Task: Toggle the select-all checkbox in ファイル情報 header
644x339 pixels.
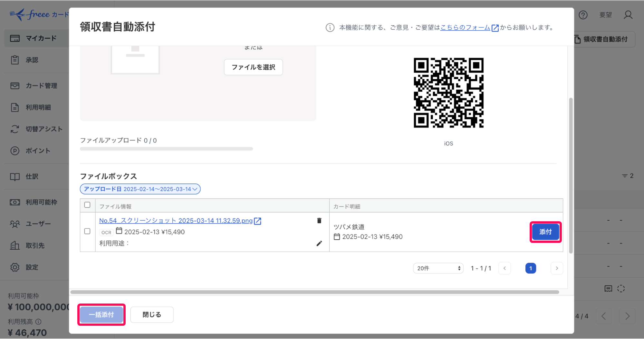Action: click(x=87, y=205)
